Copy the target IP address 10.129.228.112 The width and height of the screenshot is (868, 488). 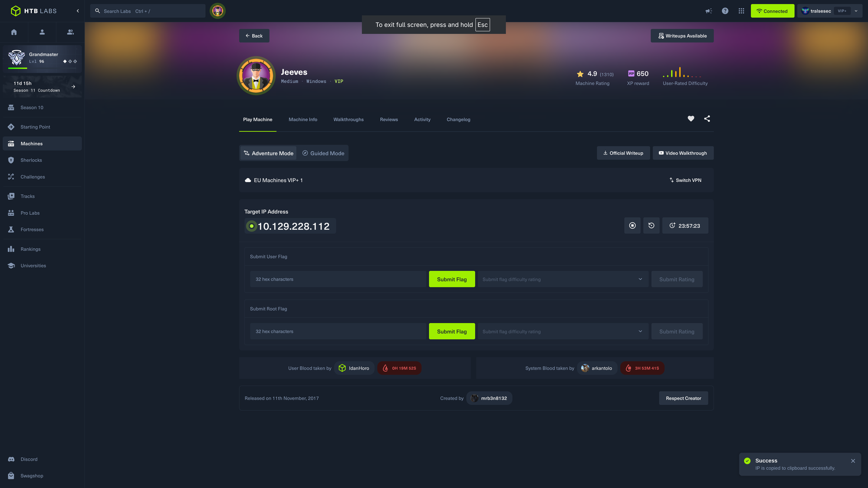[290, 226]
